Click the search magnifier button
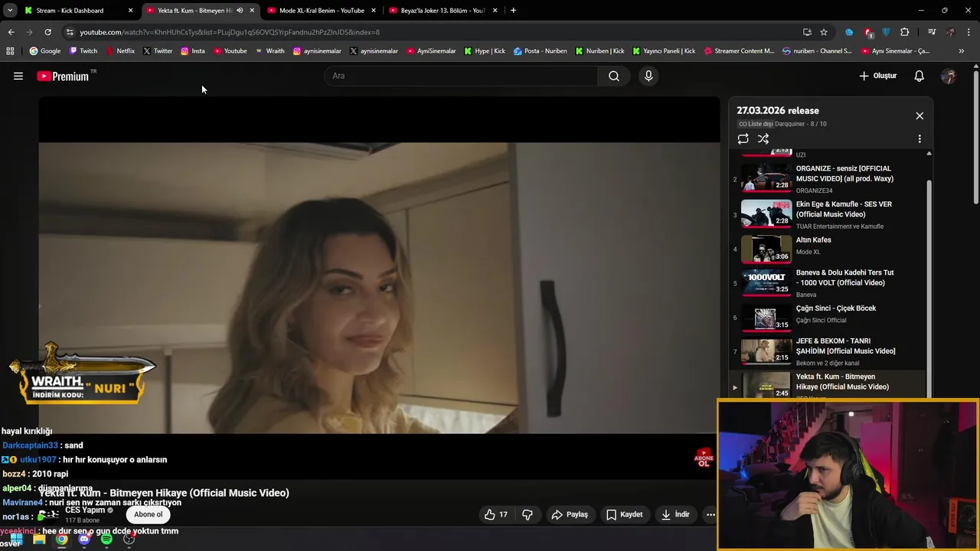This screenshot has height=551, width=980. (614, 76)
